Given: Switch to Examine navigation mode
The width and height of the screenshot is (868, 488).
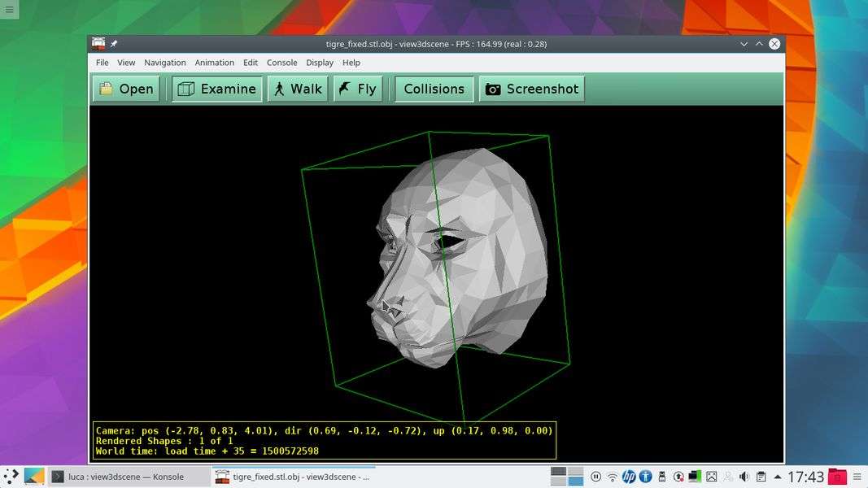Looking at the screenshot, I should [216, 89].
